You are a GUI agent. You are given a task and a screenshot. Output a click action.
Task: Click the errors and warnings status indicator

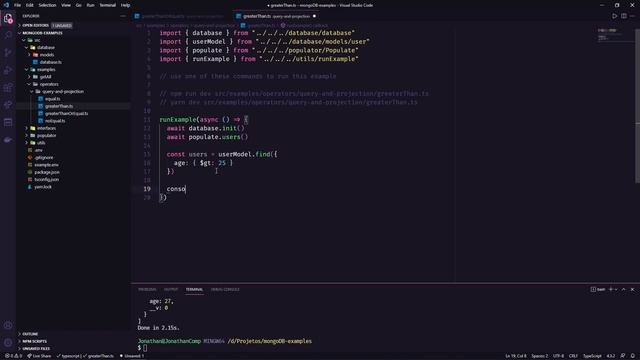coord(13,356)
